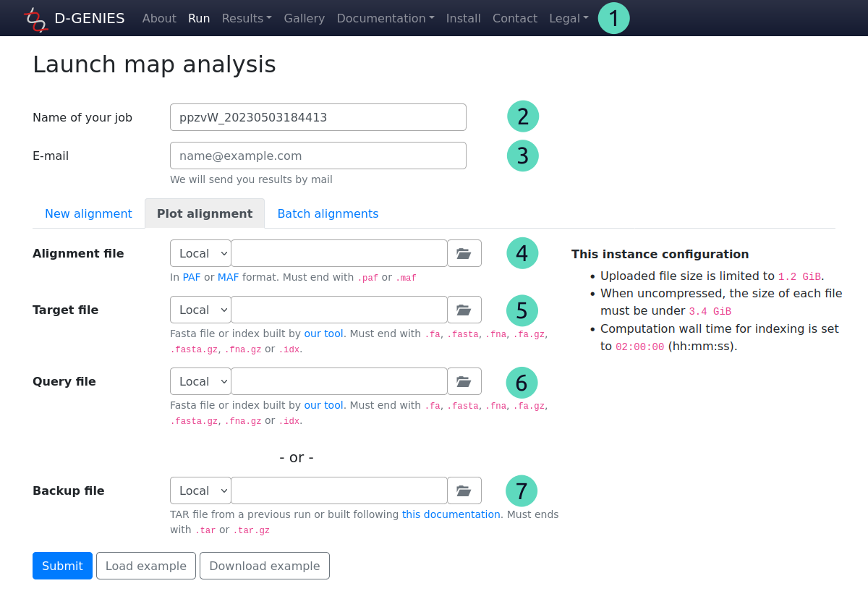868x599 pixels.
Task: Browse for alignment file via folder icon
Action: tap(464, 254)
